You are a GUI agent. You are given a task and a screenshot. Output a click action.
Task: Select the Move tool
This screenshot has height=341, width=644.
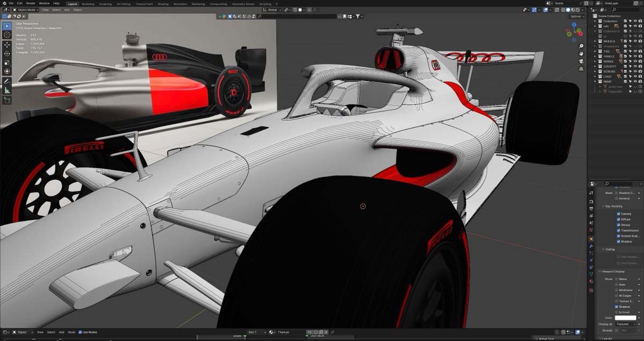click(7, 44)
